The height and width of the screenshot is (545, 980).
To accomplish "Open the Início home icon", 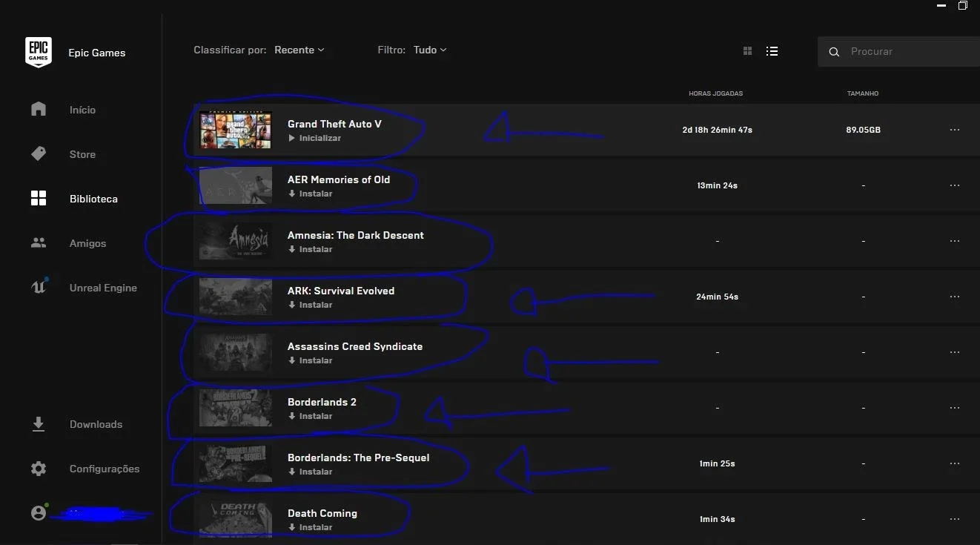I will point(39,109).
